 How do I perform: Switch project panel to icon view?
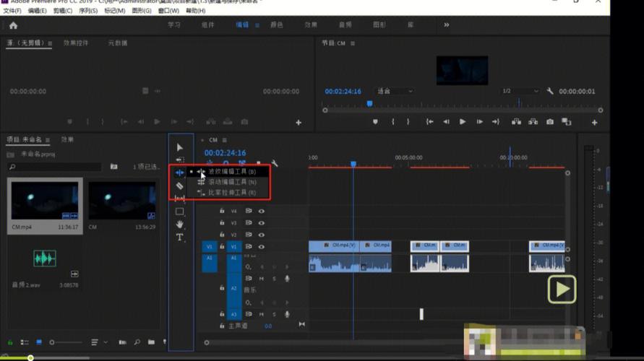(39, 342)
